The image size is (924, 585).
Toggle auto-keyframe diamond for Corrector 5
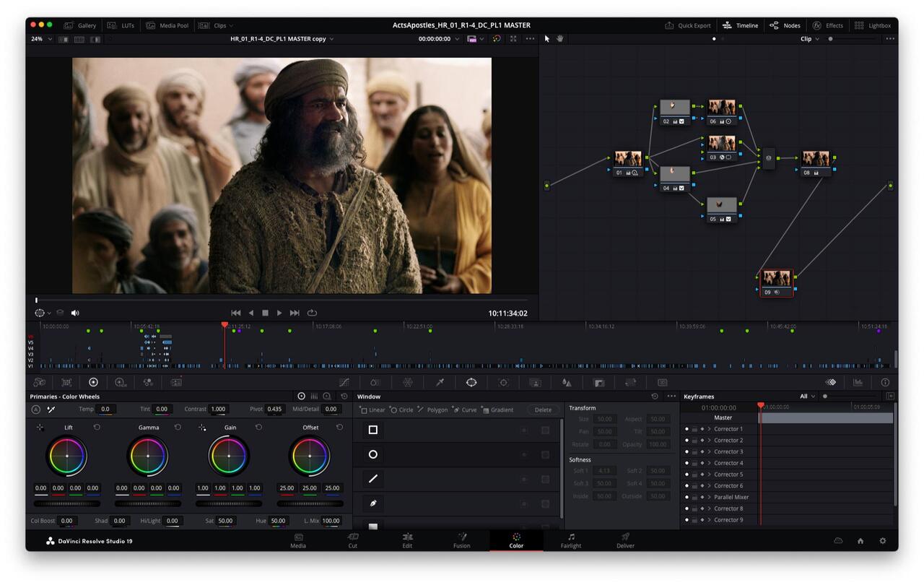click(x=702, y=474)
